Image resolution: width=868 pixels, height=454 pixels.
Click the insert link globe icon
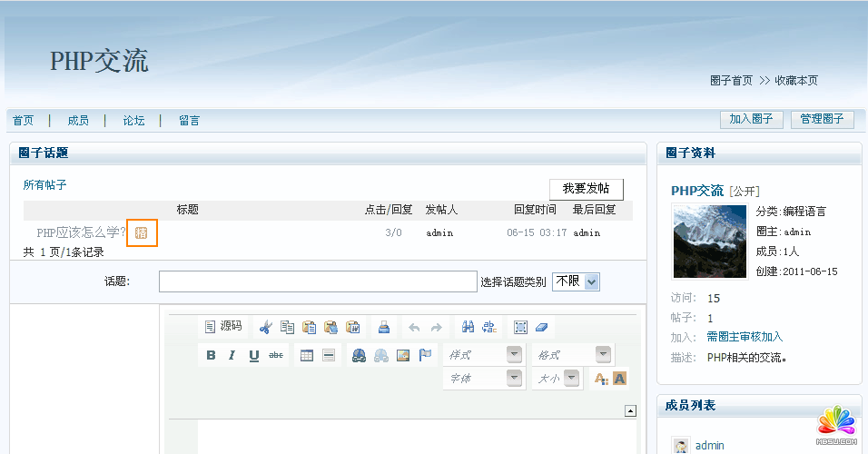click(360, 355)
